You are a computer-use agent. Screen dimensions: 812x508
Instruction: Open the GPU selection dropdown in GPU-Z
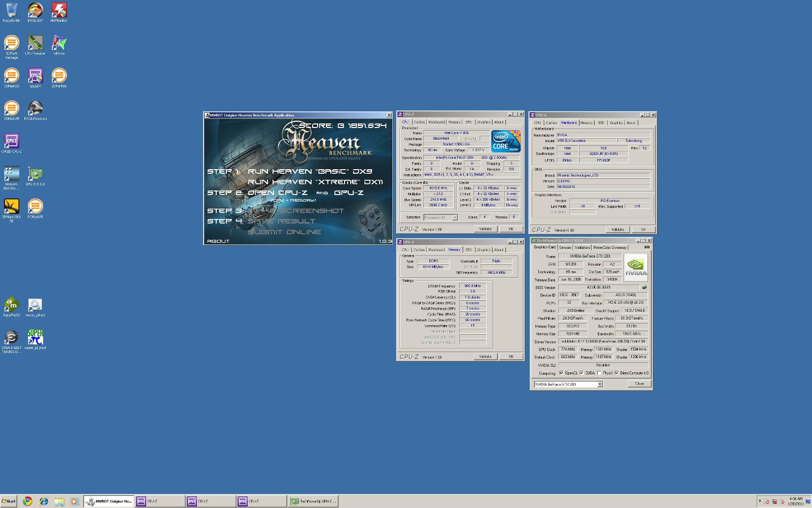tap(599, 384)
